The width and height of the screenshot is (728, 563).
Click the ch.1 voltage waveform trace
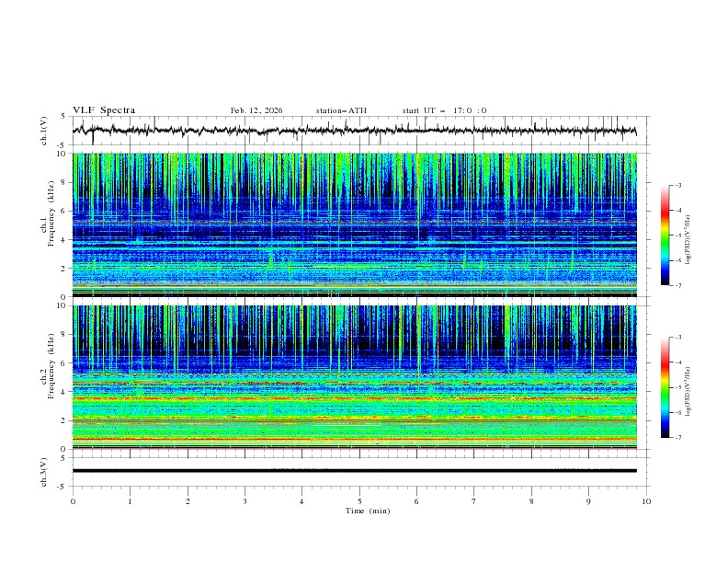coord(354,131)
